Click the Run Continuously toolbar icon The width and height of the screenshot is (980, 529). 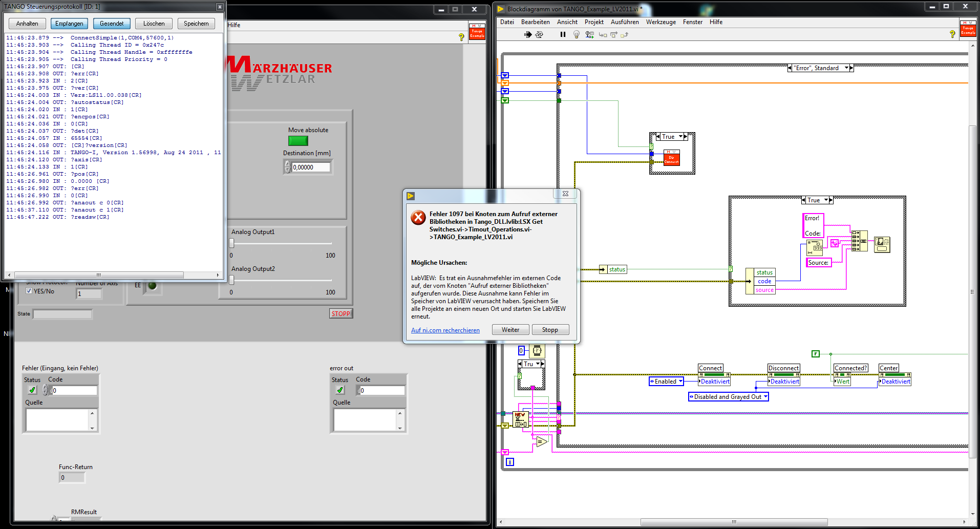click(x=539, y=34)
